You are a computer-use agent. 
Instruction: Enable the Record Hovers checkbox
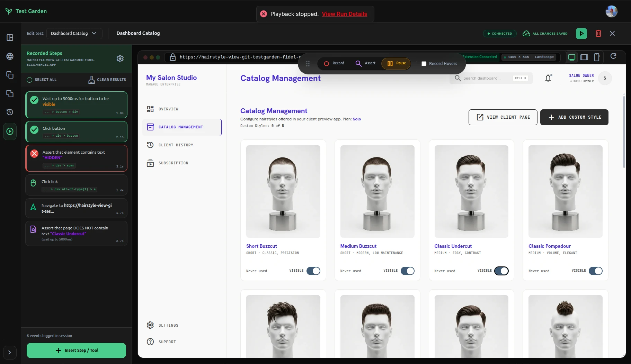424,64
